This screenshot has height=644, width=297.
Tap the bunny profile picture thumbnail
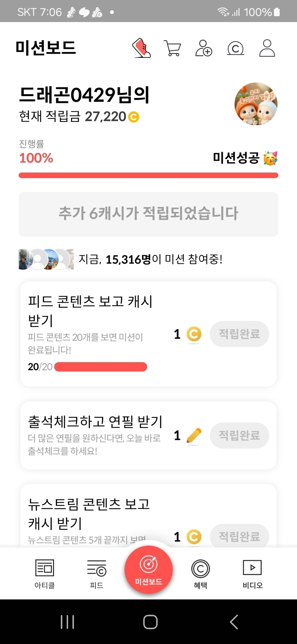(256, 104)
